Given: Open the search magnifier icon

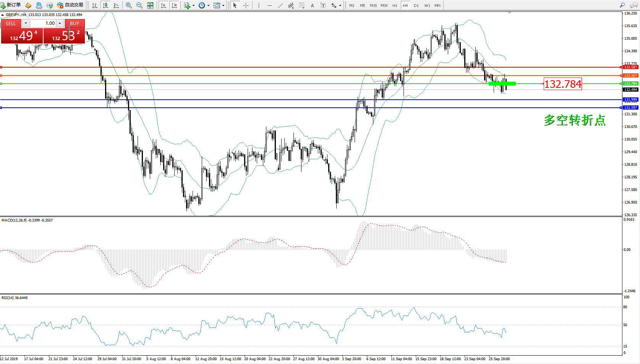Looking at the screenshot, I should coord(622,5).
